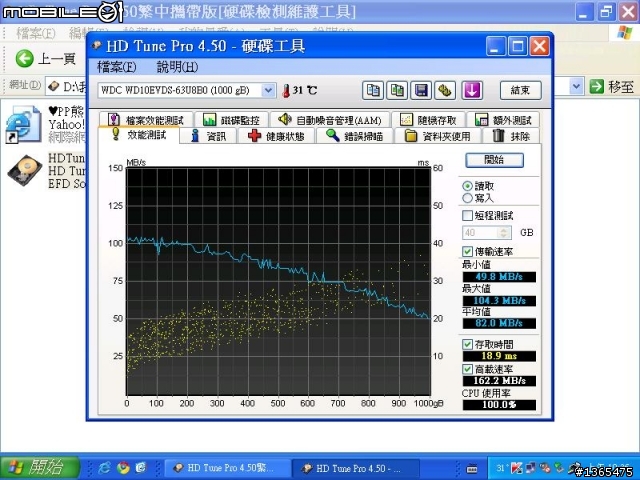Click the green Back arrow in Explorer window
640x480 pixels.
[x=24, y=59]
